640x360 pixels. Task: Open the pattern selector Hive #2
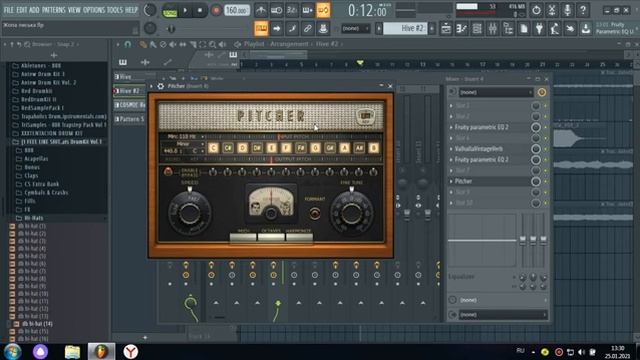(405, 28)
